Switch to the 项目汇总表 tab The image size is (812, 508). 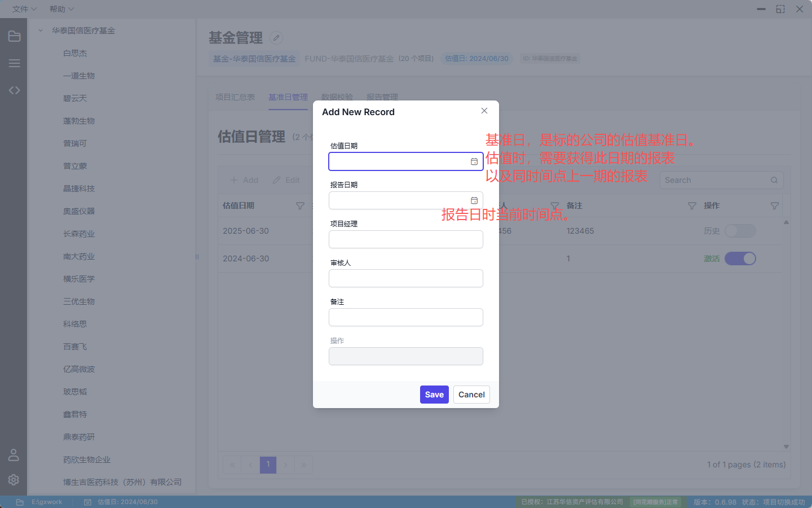click(235, 97)
